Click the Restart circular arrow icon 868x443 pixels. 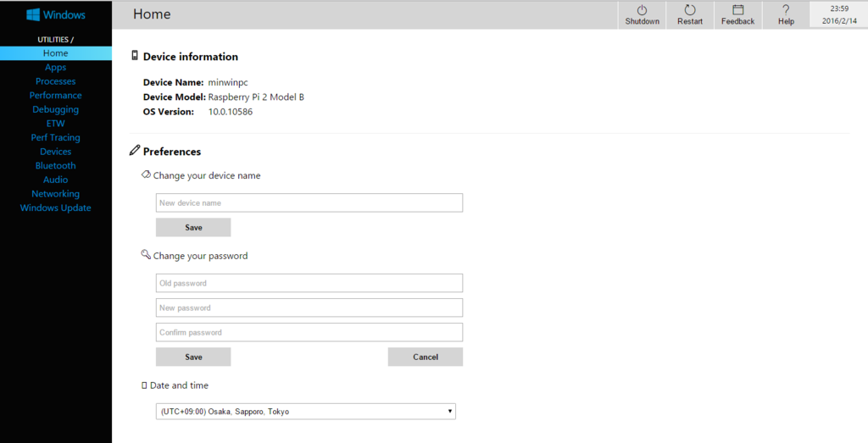690,10
